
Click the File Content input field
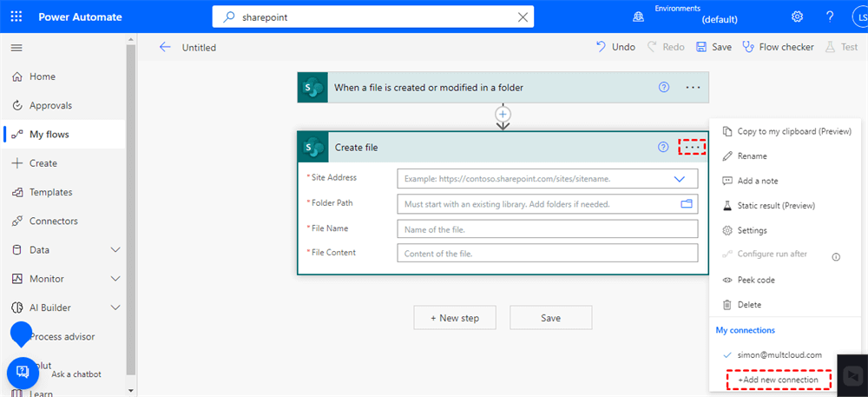click(548, 253)
